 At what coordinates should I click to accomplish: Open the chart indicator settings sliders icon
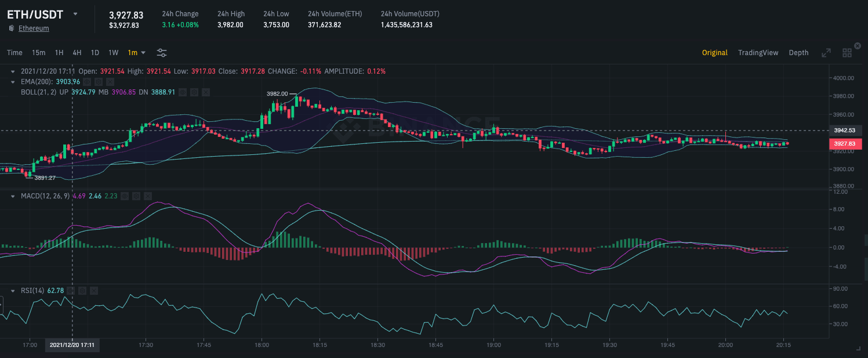click(162, 53)
